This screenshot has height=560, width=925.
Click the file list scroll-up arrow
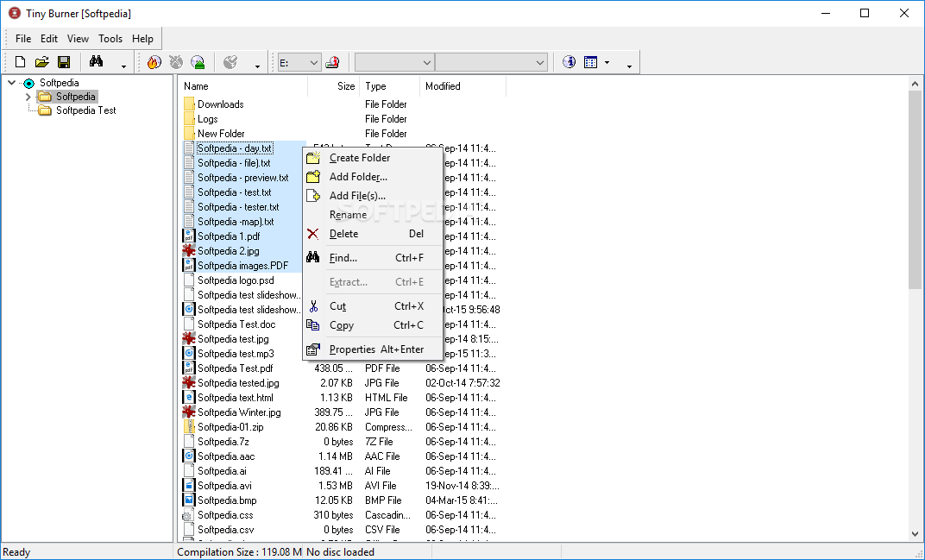(x=915, y=83)
